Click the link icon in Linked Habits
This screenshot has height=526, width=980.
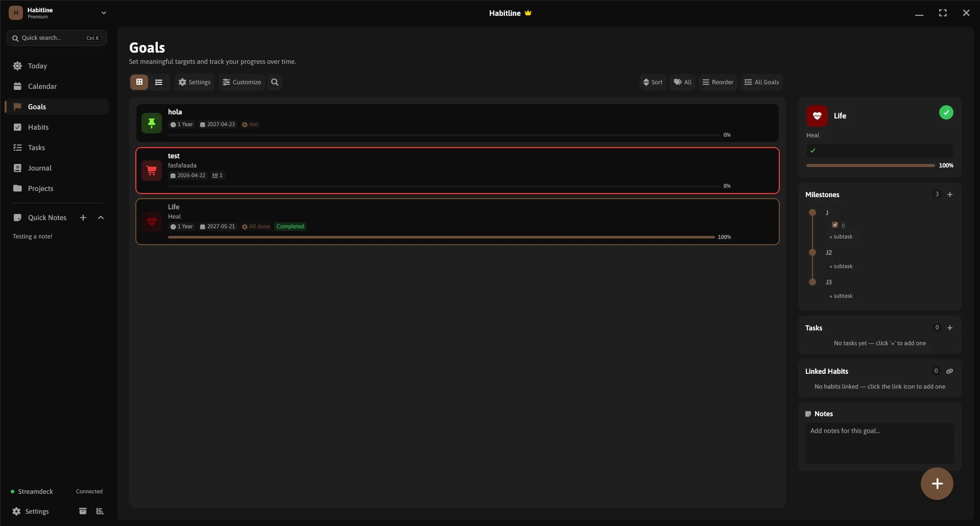pos(949,371)
